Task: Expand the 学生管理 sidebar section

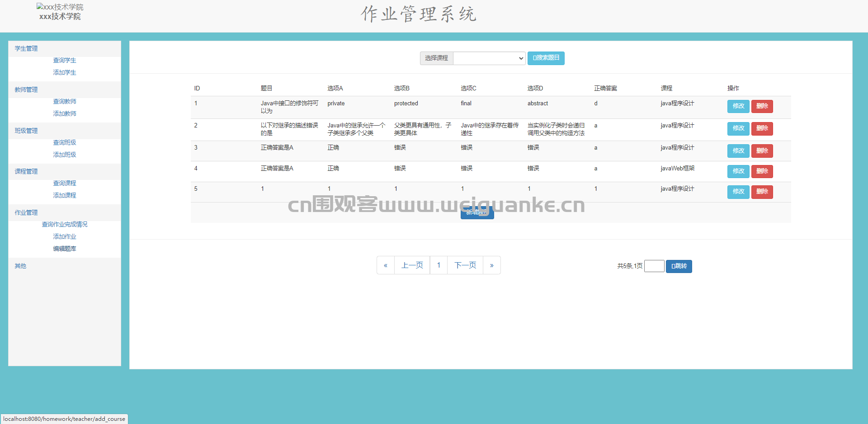Action: click(26, 49)
